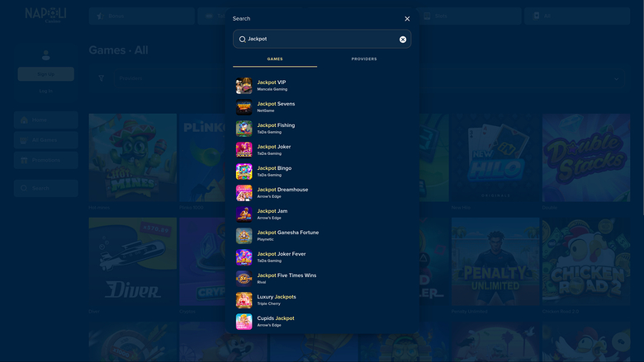Open the Jackpot Ganesha Fortune result

click(287, 233)
